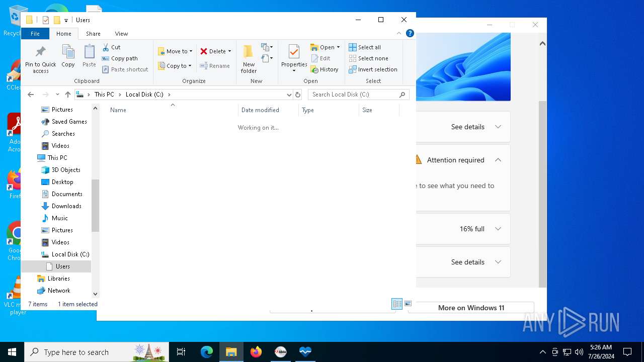Viewport: 644px width, 362px height.
Task: Expand the Delete options dropdown arrow
Action: click(x=229, y=51)
